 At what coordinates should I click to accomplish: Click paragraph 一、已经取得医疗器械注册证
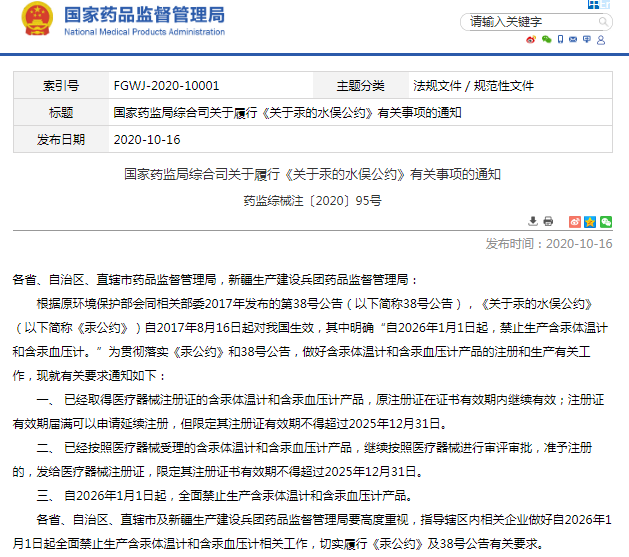point(308,411)
